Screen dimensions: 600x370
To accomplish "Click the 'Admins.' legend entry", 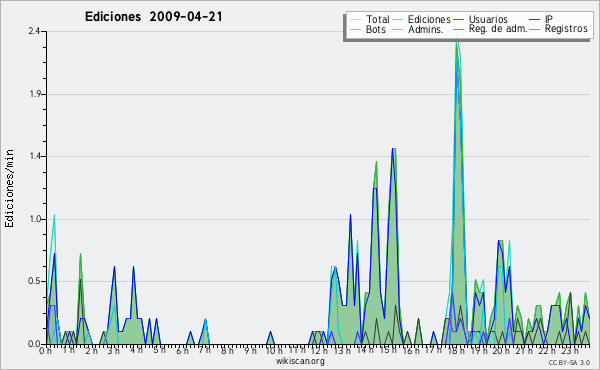I will click(426, 29).
